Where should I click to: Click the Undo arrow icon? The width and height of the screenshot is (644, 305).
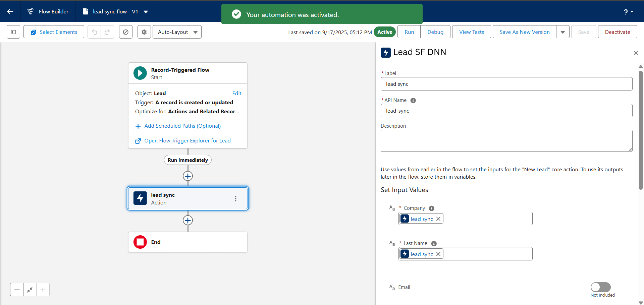coord(94,32)
